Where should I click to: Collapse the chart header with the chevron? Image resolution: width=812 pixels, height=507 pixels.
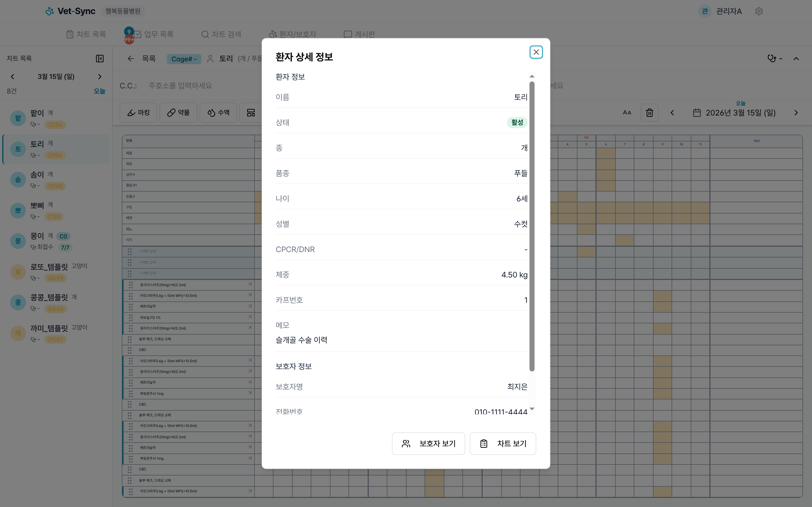(796, 58)
